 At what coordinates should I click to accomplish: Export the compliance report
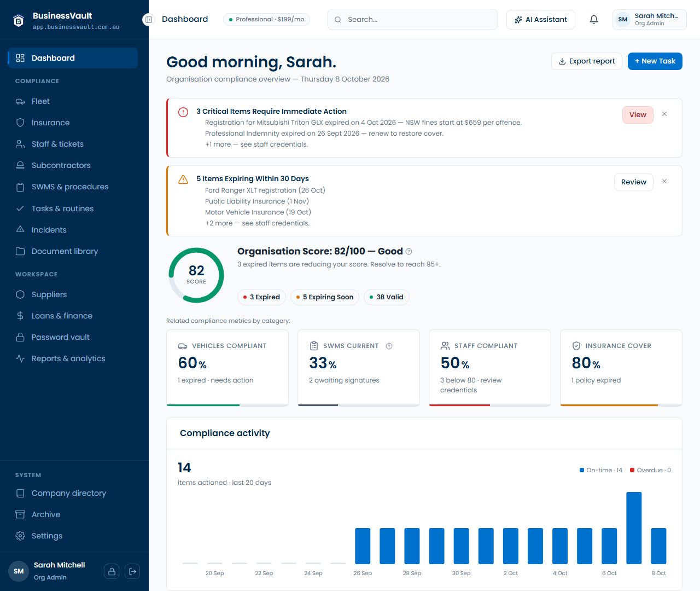586,61
